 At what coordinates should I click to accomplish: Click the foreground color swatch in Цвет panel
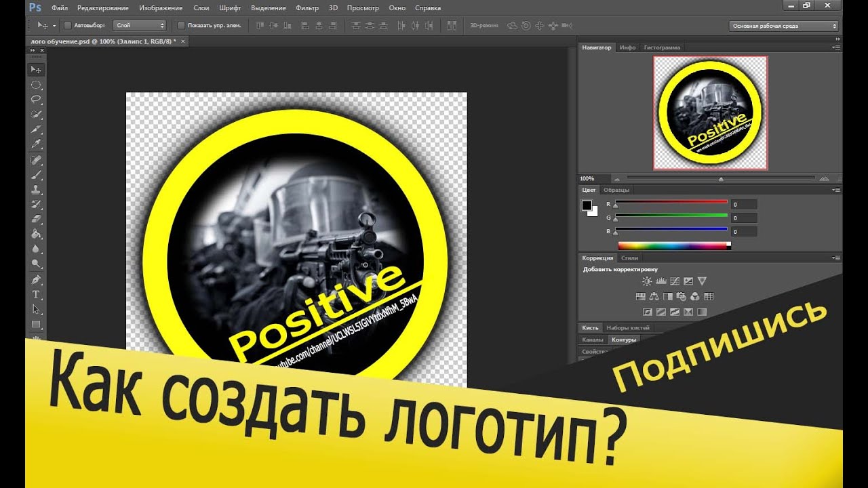(x=587, y=206)
